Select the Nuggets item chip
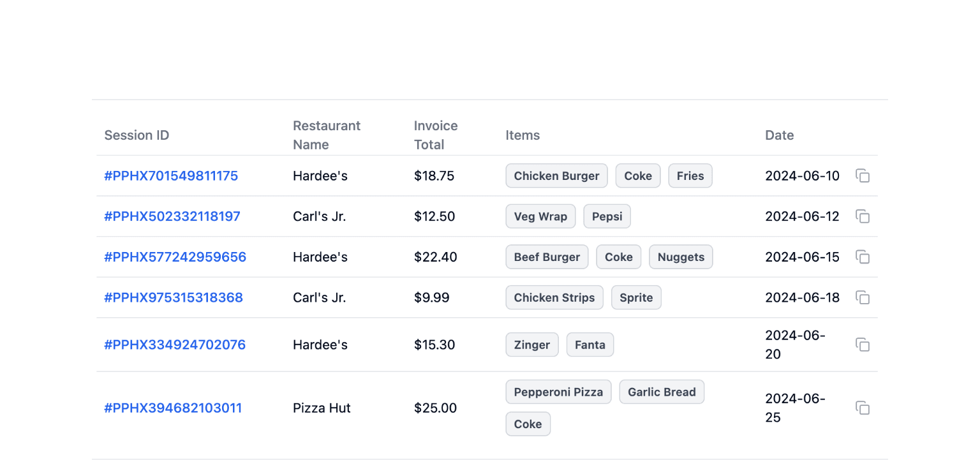 tap(681, 257)
